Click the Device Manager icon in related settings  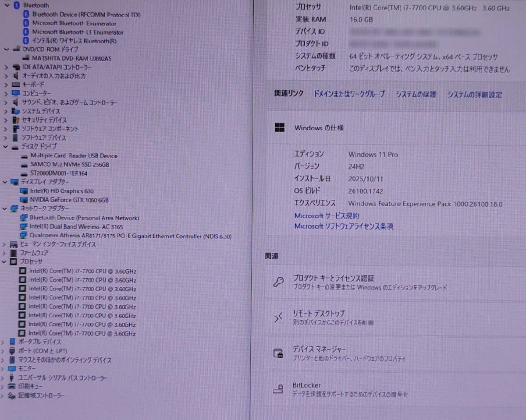pyautogui.click(x=278, y=353)
